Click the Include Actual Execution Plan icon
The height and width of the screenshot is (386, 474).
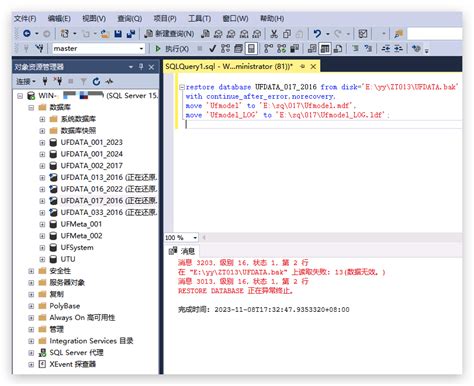[268, 49]
